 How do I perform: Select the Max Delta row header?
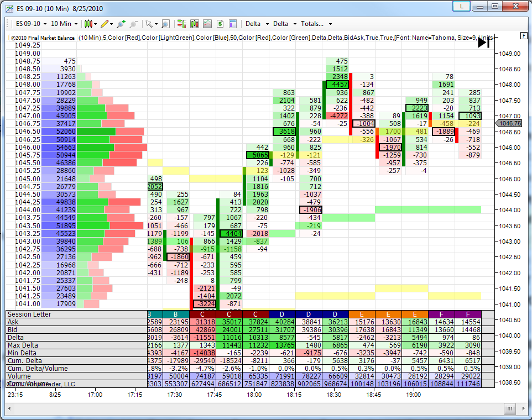[x=21, y=344]
